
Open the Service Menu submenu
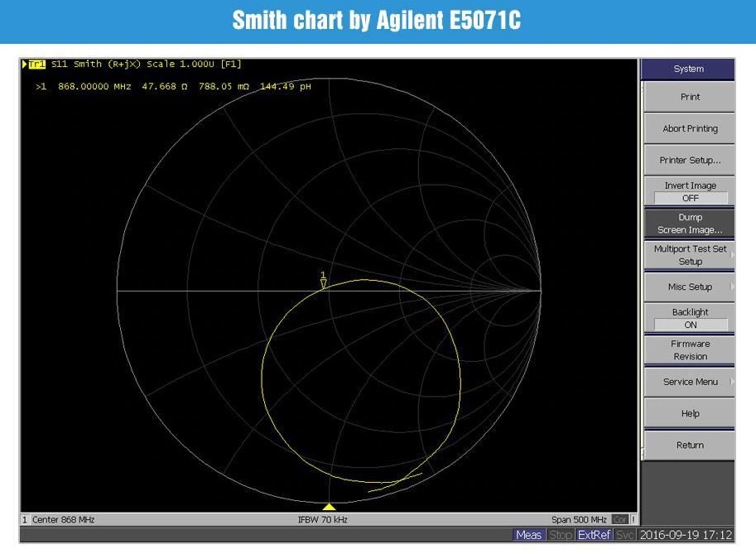coord(690,382)
